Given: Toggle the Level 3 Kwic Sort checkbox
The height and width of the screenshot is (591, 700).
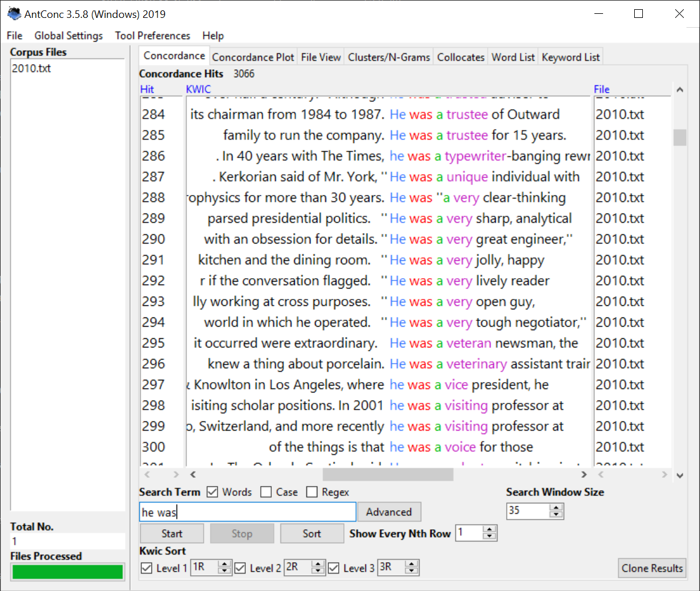Looking at the screenshot, I should (x=334, y=568).
